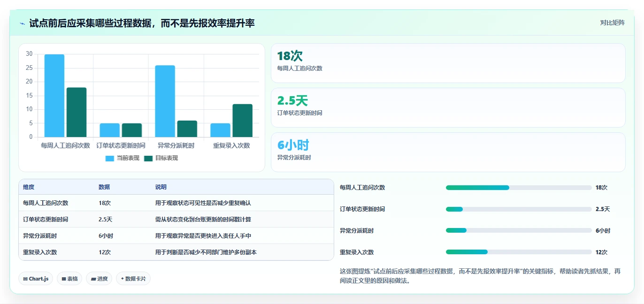The width and height of the screenshot is (644, 304).
Task: Click the 15 tick on the chart y-axis
Action: point(29,96)
